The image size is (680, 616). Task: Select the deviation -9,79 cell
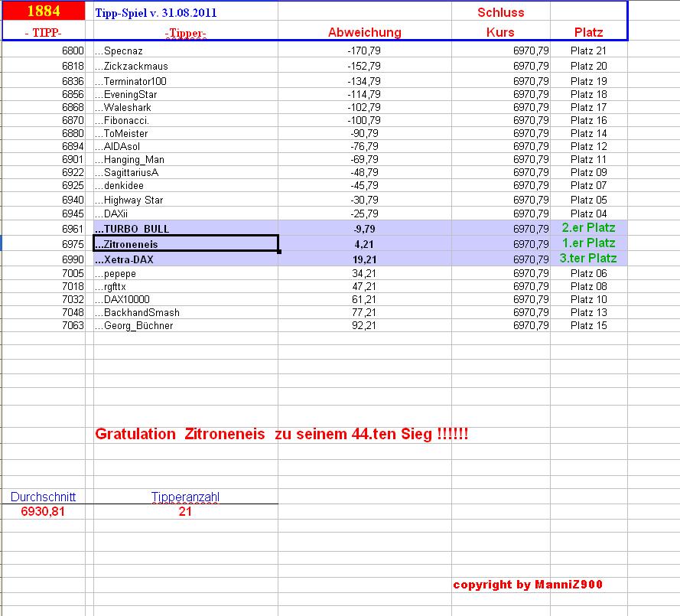pos(364,229)
